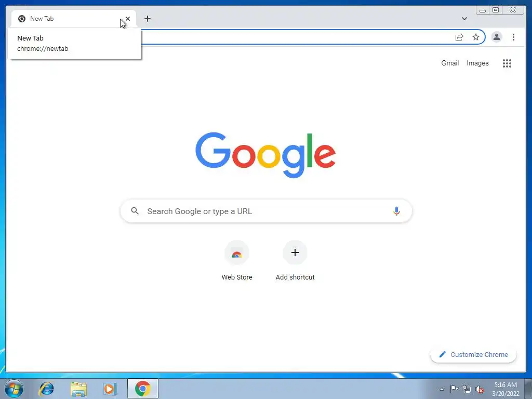Open the Gmail link
The height and width of the screenshot is (399, 532).
pos(450,63)
